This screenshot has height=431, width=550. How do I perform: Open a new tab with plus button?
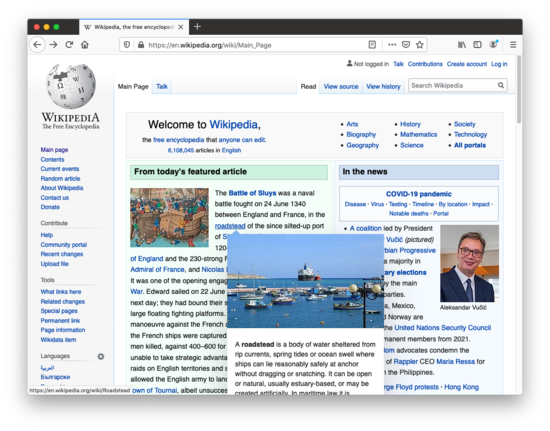(197, 27)
